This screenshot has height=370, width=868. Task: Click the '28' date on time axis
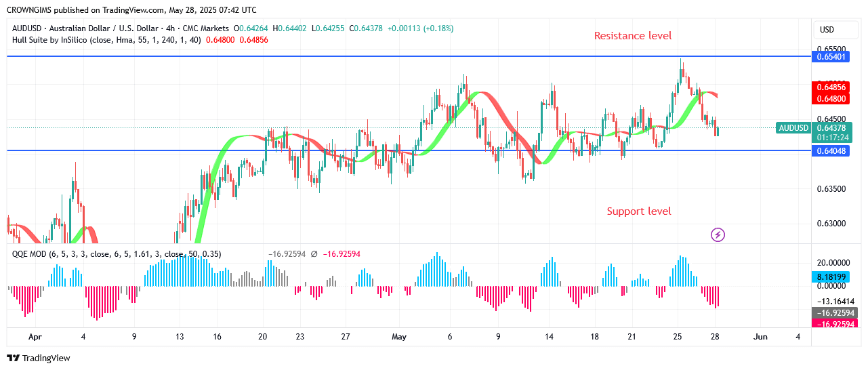point(716,337)
